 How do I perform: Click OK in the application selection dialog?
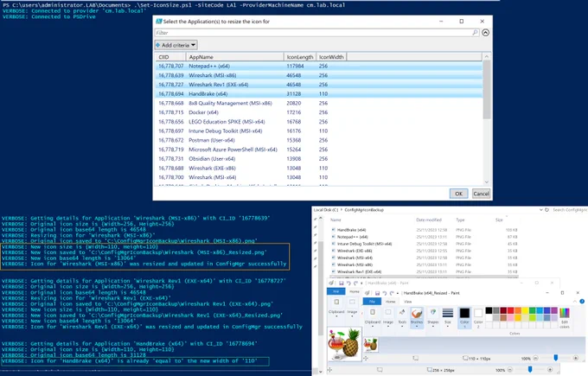[458, 194]
